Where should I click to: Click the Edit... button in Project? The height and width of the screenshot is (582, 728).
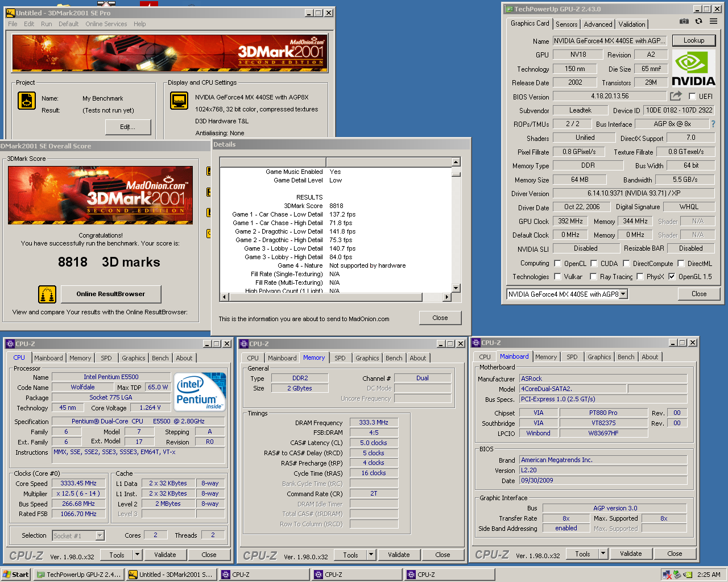[128, 127]
